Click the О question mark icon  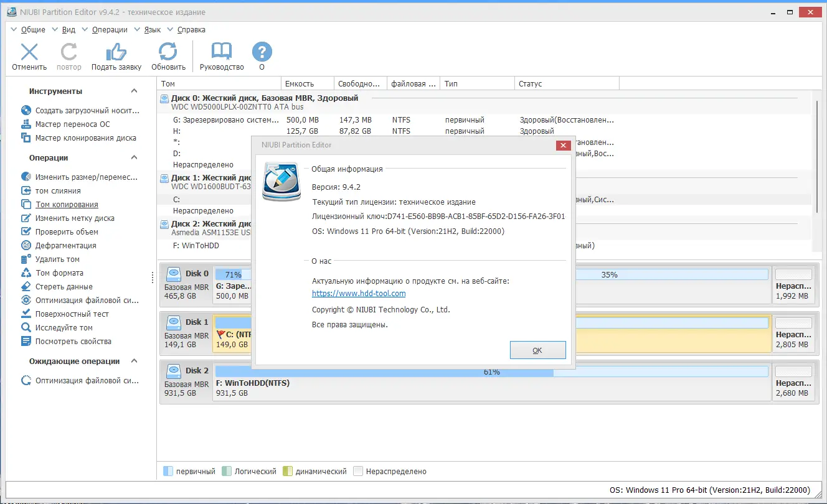[x=262, y=52]
